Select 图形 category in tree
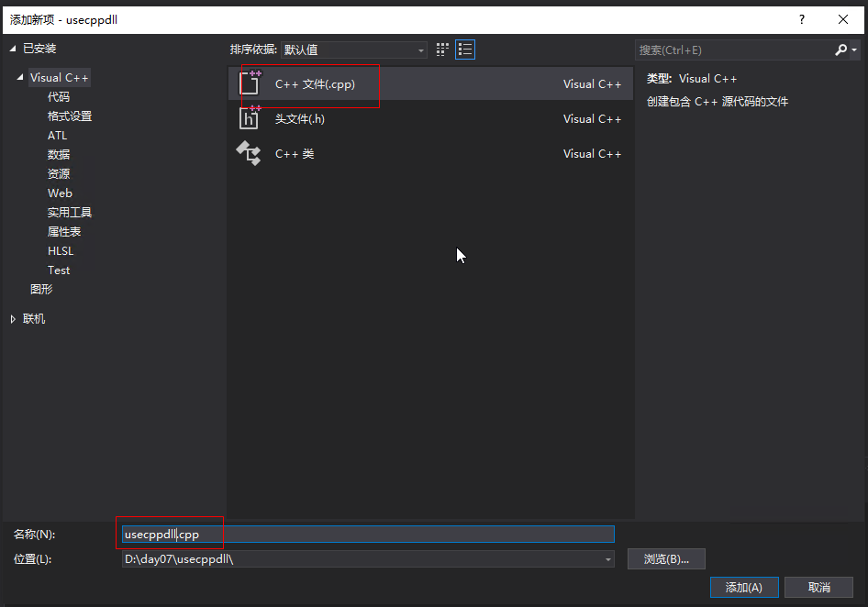The width and height of the screenshot is (868, 607). click(x=41, y=290)
